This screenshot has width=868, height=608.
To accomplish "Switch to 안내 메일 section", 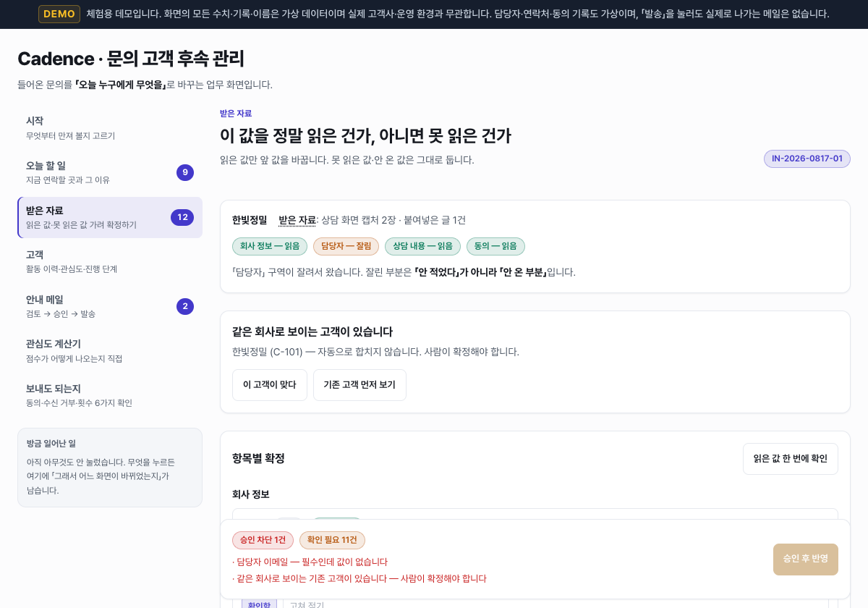I will point(110,306).
